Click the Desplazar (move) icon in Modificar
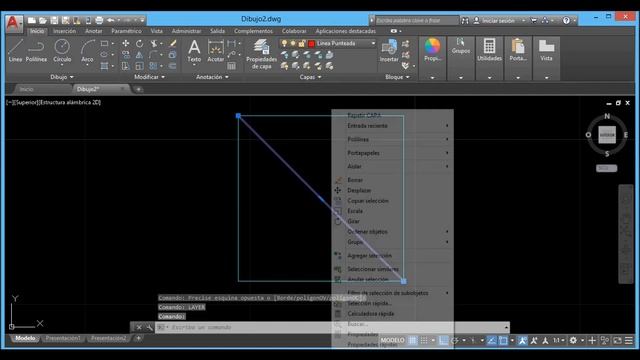This screenshot has height=360, width=640. click(126, 43)
